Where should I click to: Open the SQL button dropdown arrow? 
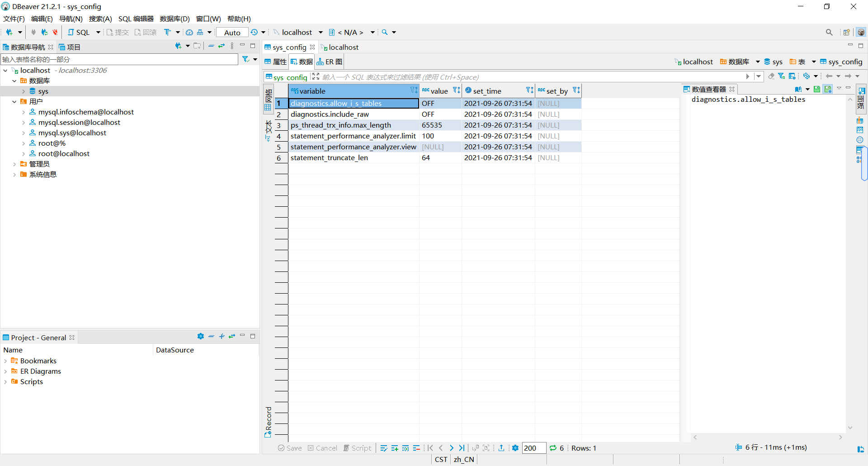98,32
